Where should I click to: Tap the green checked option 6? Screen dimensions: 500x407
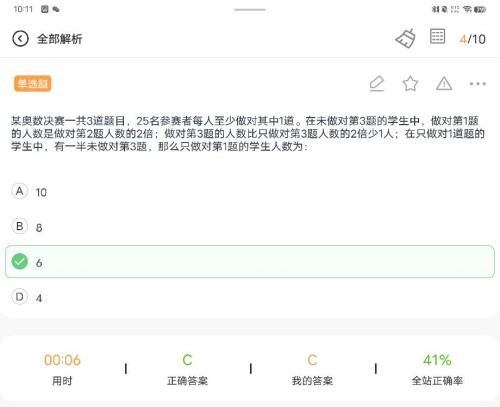pyautogui.click(x=250, y=262)
